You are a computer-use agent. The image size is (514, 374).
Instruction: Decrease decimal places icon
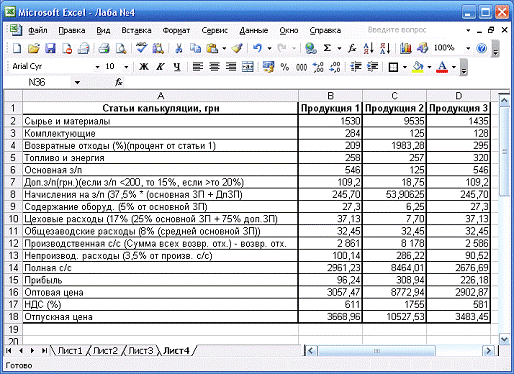pos(335,67)
